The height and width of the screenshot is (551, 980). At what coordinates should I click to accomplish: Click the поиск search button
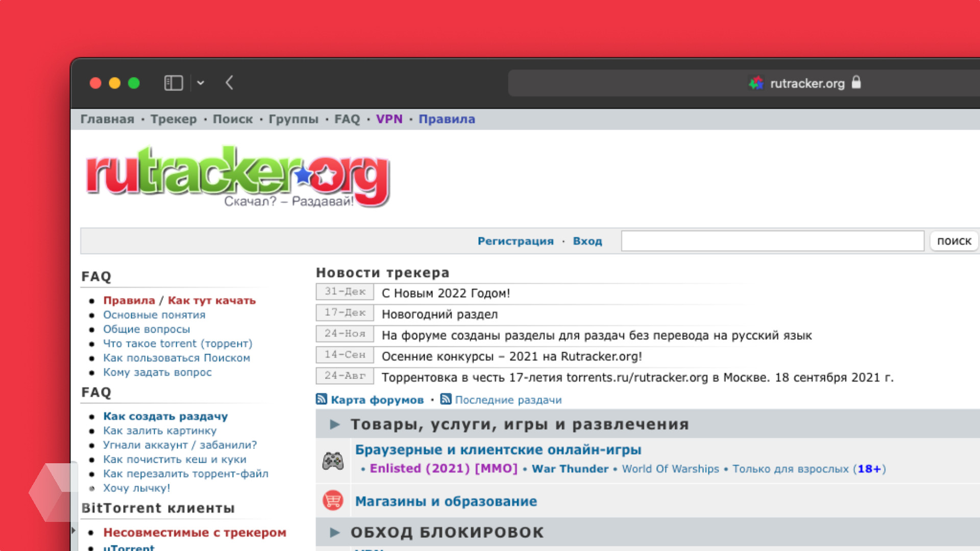pyautogui.click(x=954, y=241)
